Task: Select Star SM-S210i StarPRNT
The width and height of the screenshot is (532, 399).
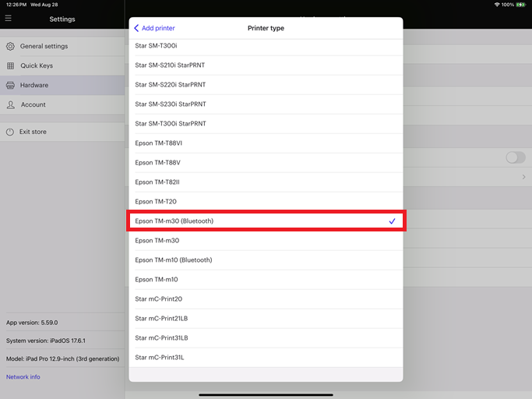Action: click(266, 65)
